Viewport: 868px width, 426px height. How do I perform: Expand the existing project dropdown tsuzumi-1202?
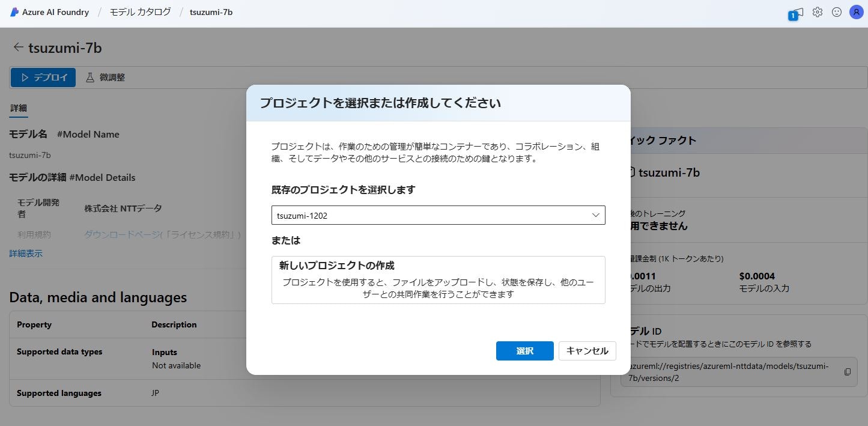tap(439, 215)
